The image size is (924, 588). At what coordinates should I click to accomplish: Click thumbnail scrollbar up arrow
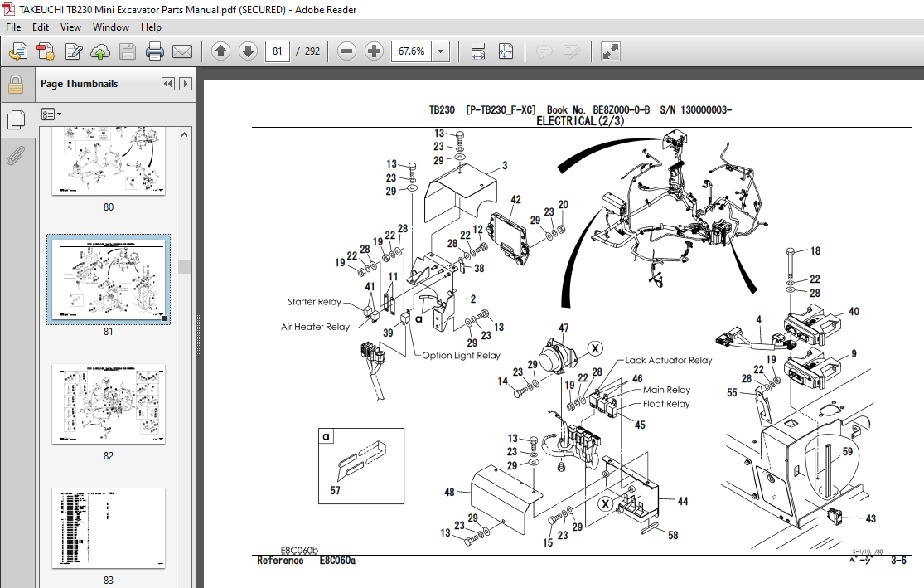[185, 134]
